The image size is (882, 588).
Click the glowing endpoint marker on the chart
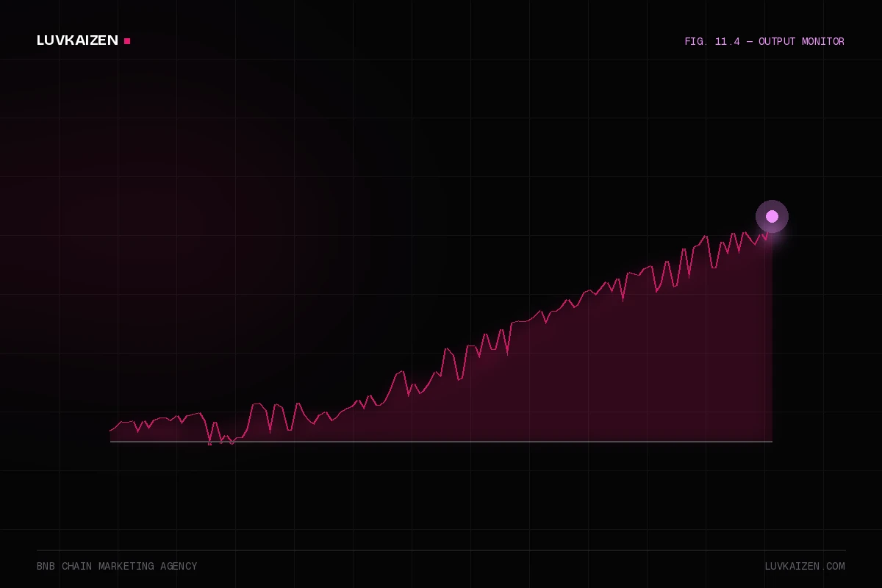tap(772, 216)
